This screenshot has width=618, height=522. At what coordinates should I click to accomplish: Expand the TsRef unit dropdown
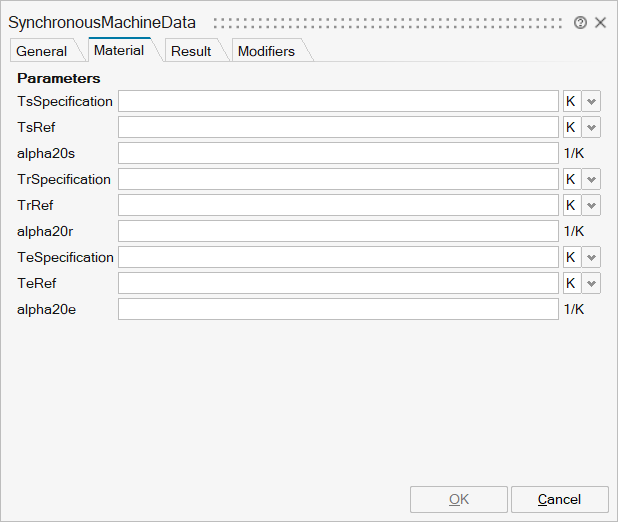coord(592,127)
